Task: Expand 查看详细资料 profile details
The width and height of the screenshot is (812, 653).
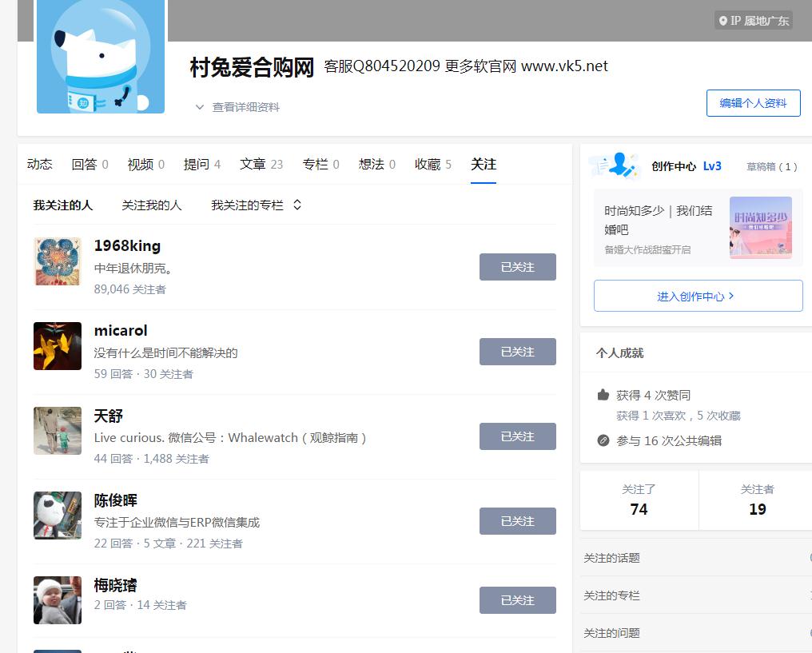Action: pyautogui.click(x=237, y=107)
